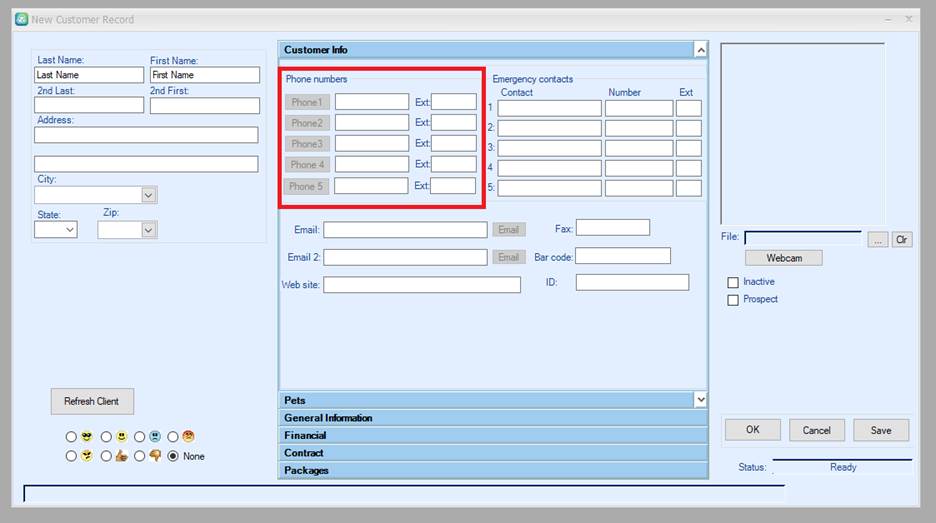
Task: Click the Bar code input field
Action: point(622,257)
